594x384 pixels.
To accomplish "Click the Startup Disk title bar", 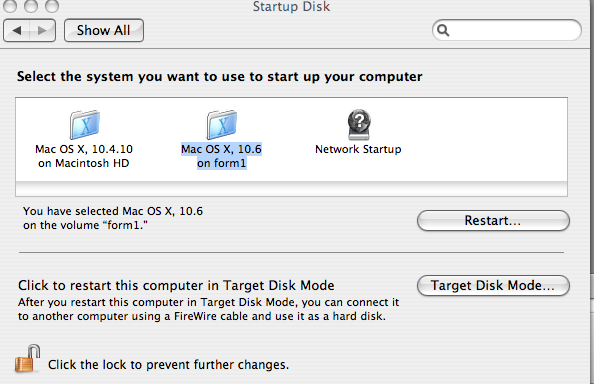I will click(291, 6).
